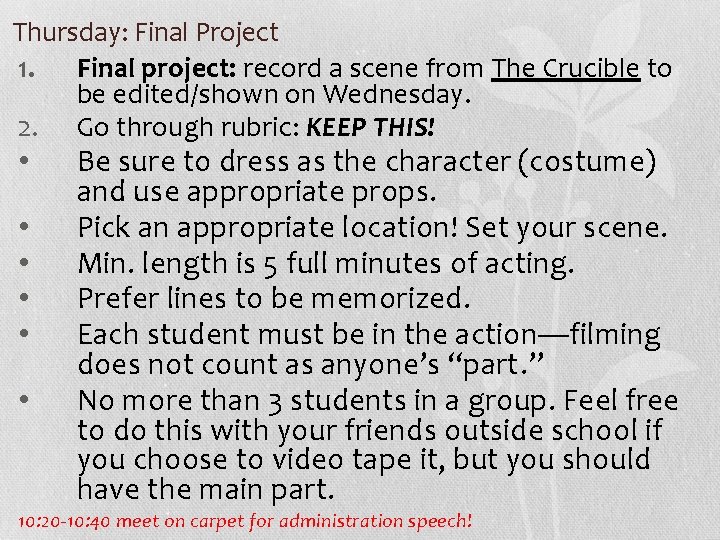
Task: Click bullet beside Each student must be
Action: pyautogui.click(x=24, y=333)
